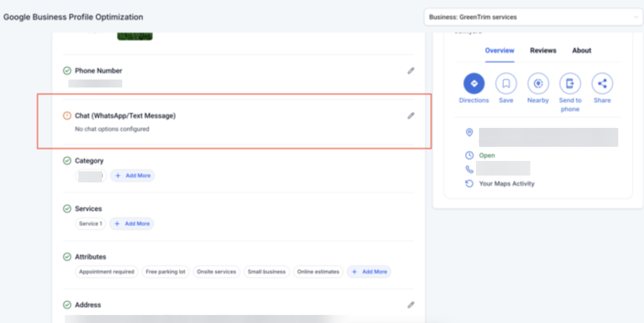This screenshot has height=323, width=644.
Task: Switch to the Reviews tab
Action: tap(543, 51)
